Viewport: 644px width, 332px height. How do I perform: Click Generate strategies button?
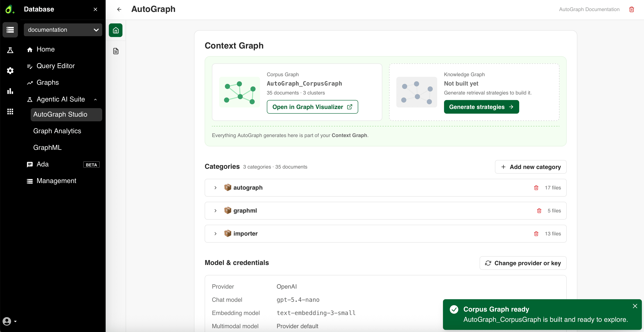pos(481,107)
